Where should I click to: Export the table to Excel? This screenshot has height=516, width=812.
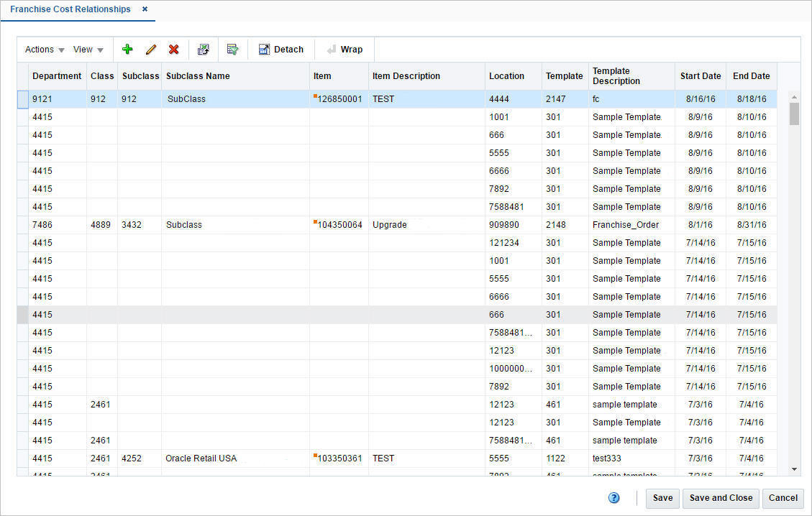pyautogui.click(x=204, y=49)
